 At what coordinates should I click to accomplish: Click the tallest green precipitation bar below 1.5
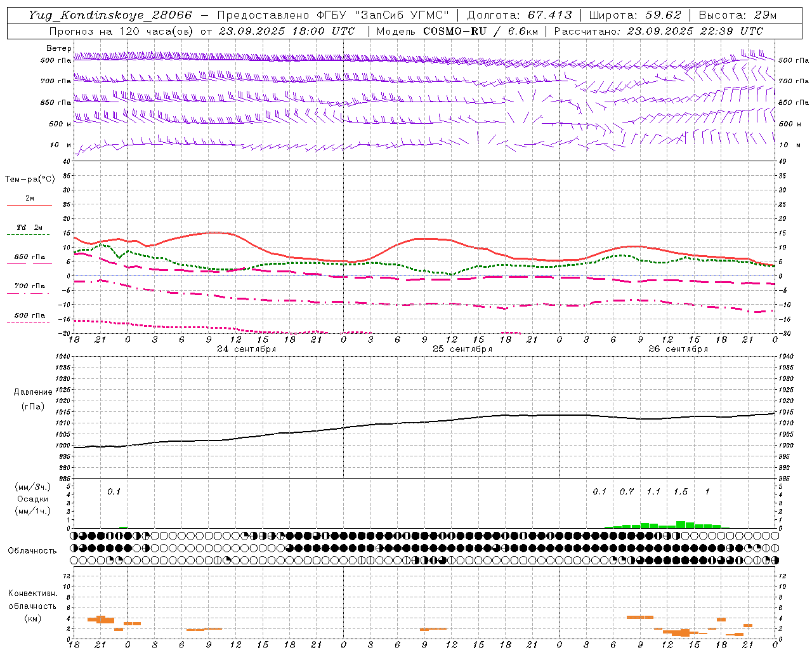tap(681, 525)
